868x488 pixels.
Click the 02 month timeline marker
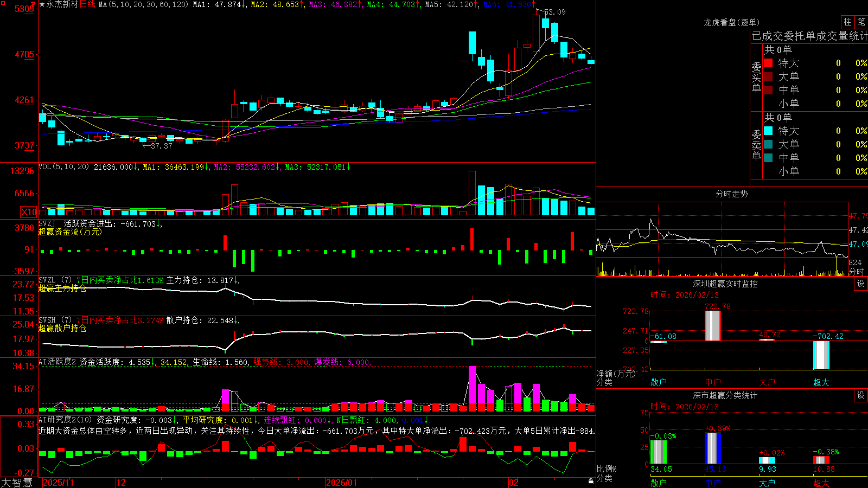[x=513, y=483]
